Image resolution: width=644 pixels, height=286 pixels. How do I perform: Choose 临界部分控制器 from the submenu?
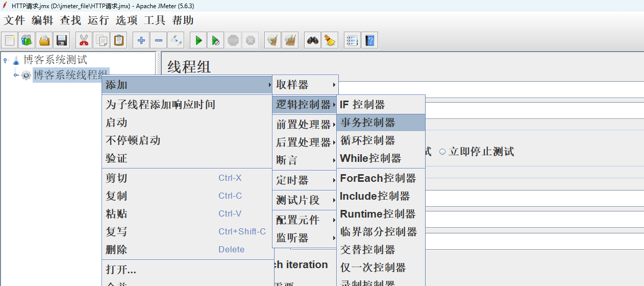pyautogui.click(x=381, y=232)
